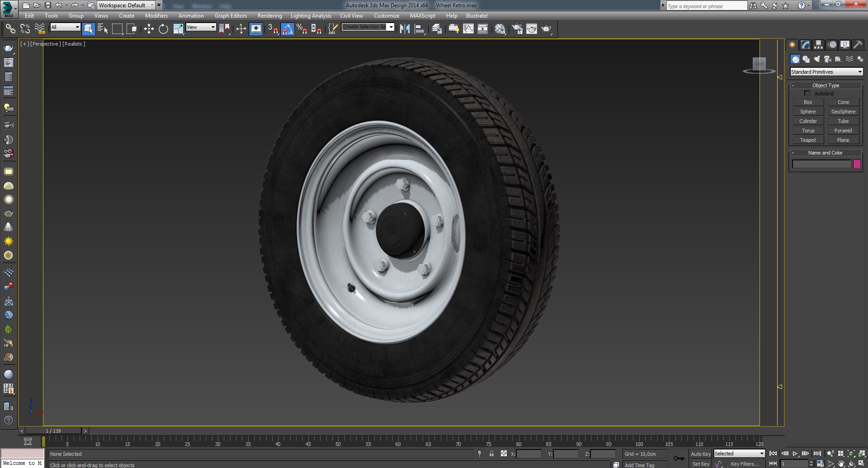868x468 pixels.
Task: Click the Unlink Selection tool
Action: point(25,29)
